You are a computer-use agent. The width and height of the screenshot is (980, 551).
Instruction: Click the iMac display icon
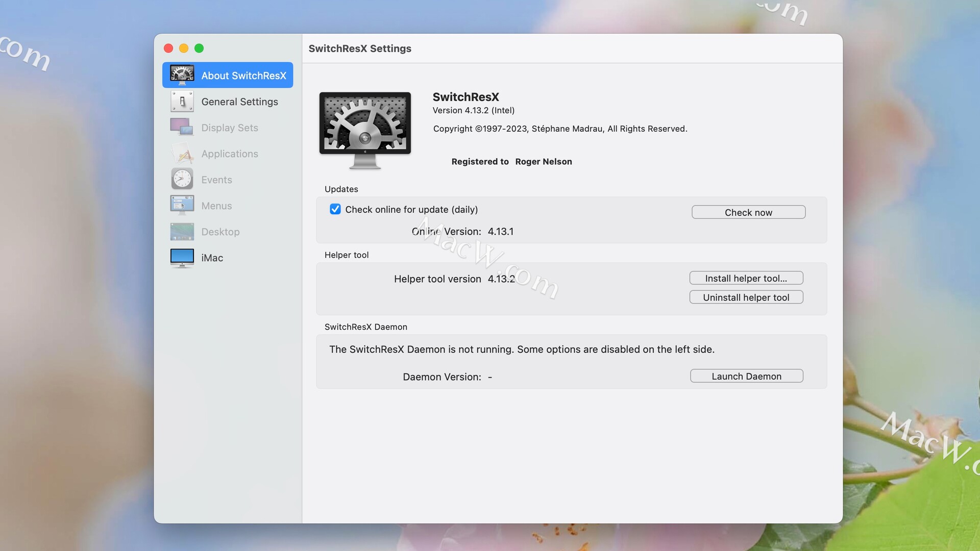pos(182,258)
